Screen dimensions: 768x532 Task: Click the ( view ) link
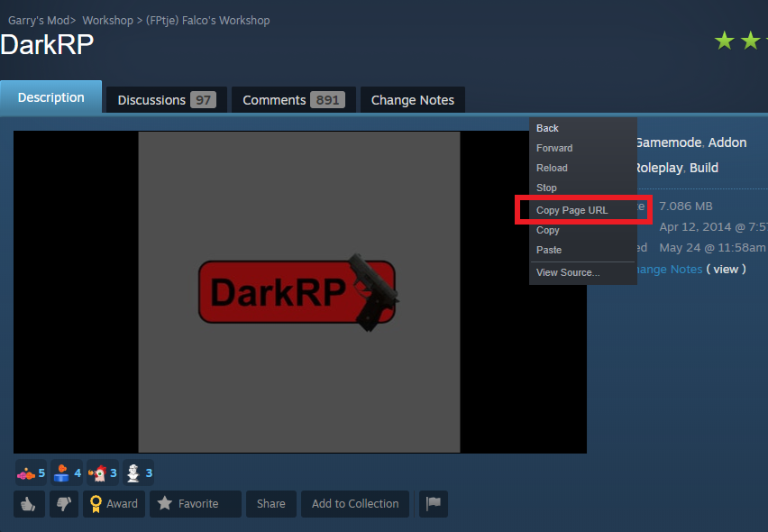[x=726, y=270]
